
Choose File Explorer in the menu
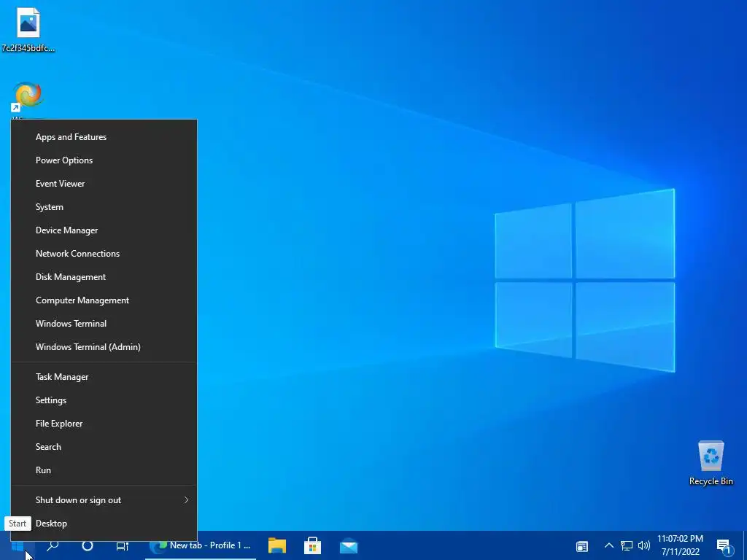(104, 424)
